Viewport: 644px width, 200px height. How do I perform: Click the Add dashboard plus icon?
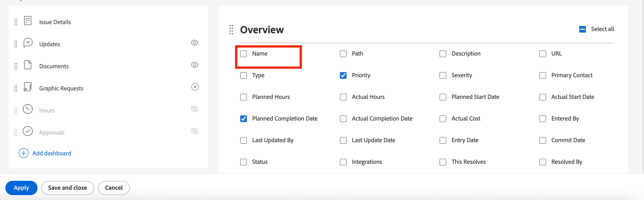pyautogui.click(x=24, y=153)
